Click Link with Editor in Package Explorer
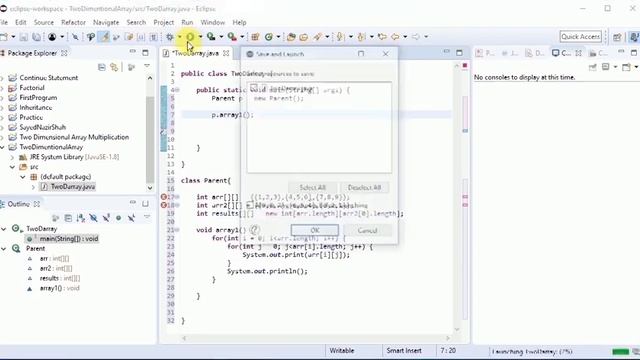Screen dimensions: 640x360 tap(114, 67)
